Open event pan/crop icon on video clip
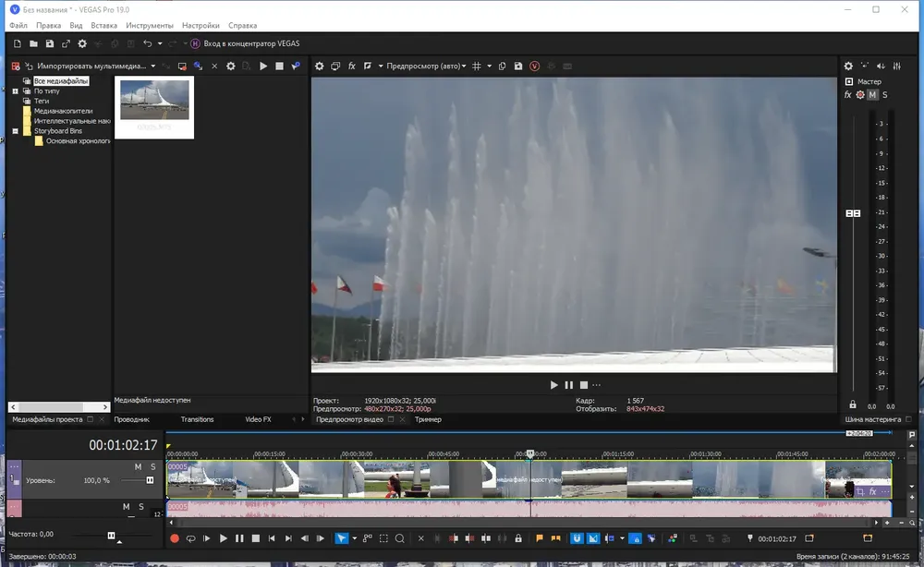 [859, 491]
